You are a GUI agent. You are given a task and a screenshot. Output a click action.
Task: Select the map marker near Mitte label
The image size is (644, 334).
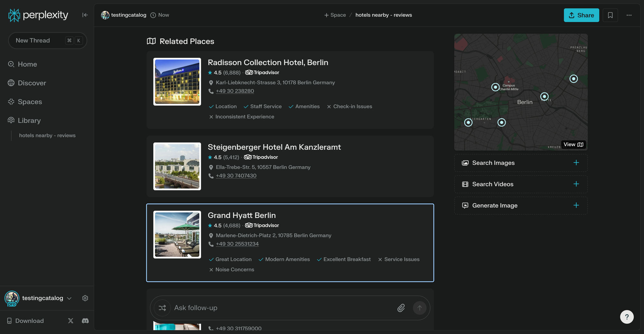click(544, 96)
